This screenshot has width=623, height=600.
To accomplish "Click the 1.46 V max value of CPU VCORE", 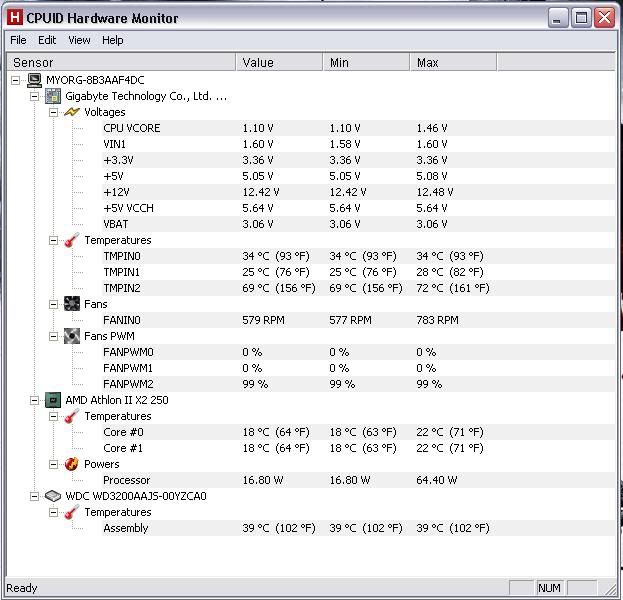I will [x=432, y=128].
